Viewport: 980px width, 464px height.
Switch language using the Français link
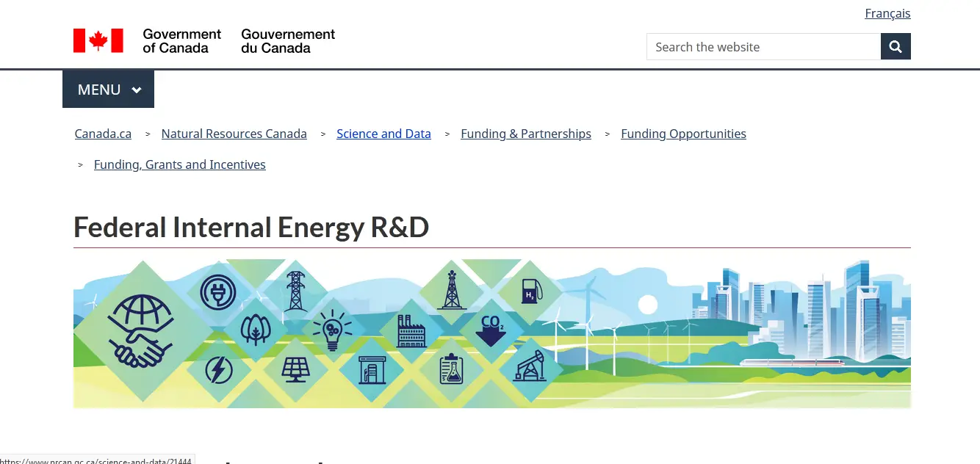[x=887, y=13]
